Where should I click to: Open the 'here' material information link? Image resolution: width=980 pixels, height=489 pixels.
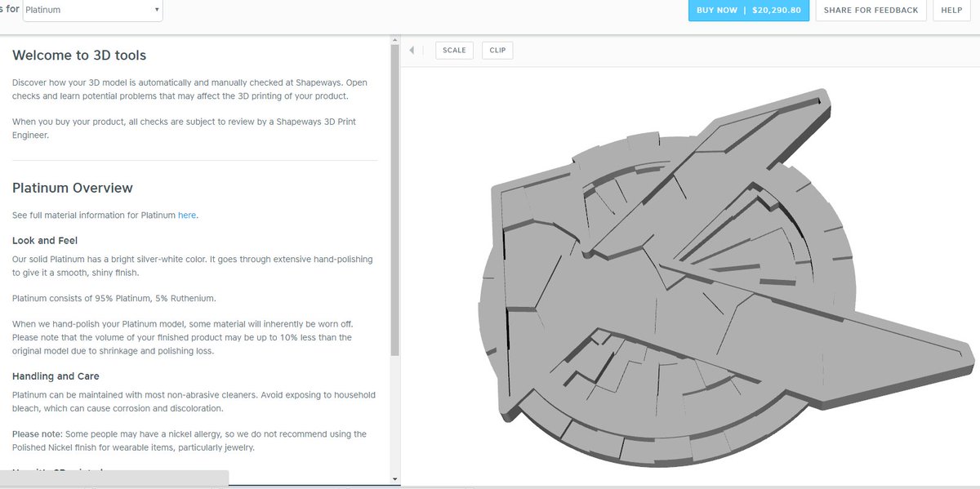(x=187, y=216)
